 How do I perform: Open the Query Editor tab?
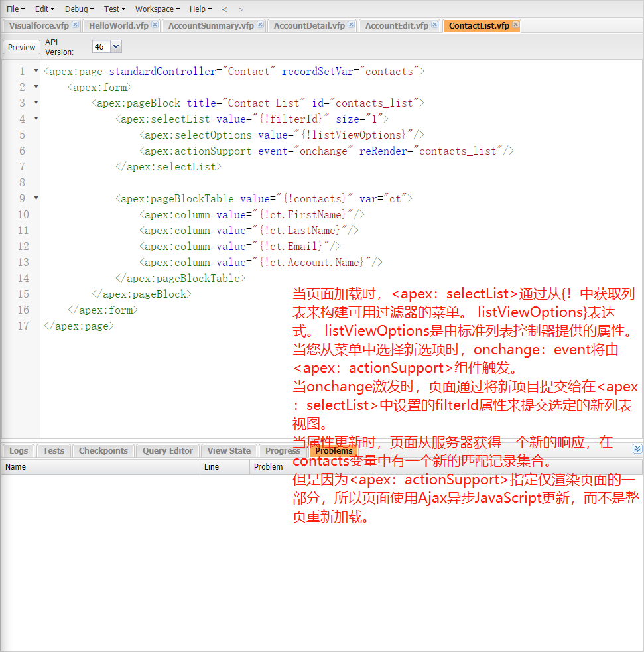click(168, 451)
